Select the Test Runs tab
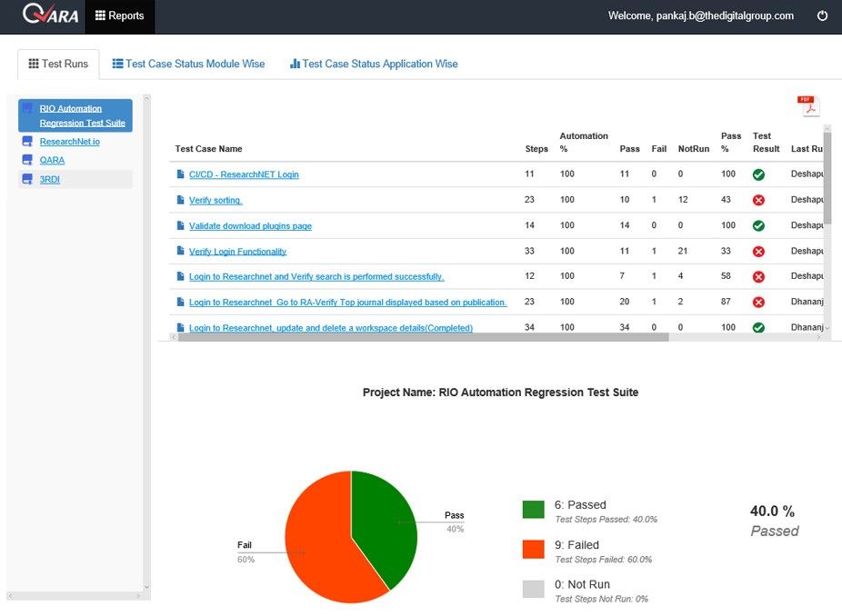 point(58,64)
